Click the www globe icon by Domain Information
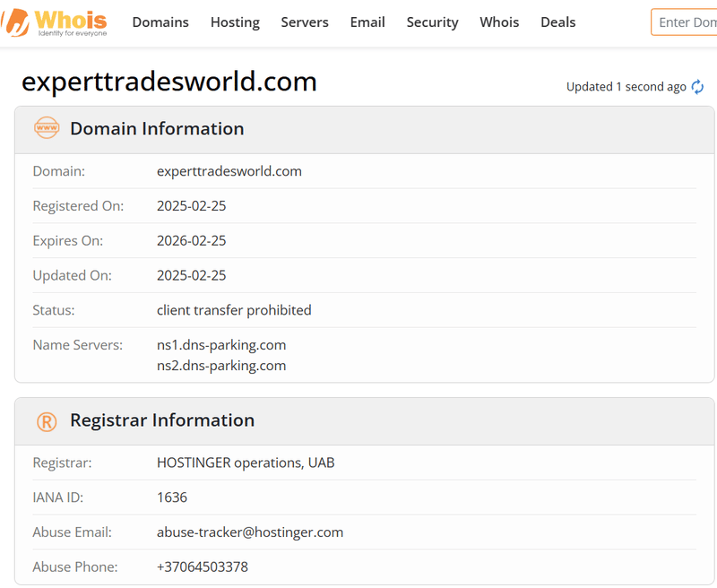 (47, 128)
